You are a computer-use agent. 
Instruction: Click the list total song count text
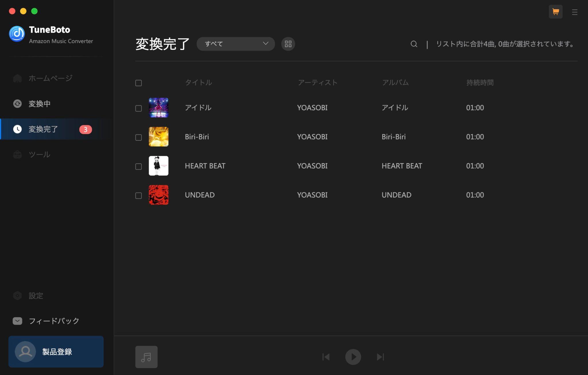click(x=506, y=44)
